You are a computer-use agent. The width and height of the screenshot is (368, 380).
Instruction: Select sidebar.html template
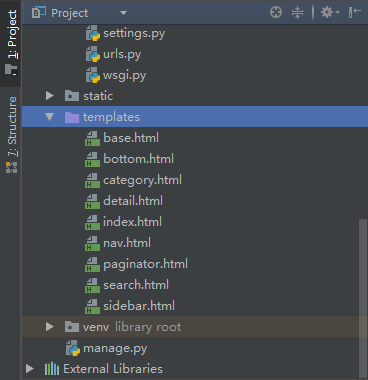139,306
